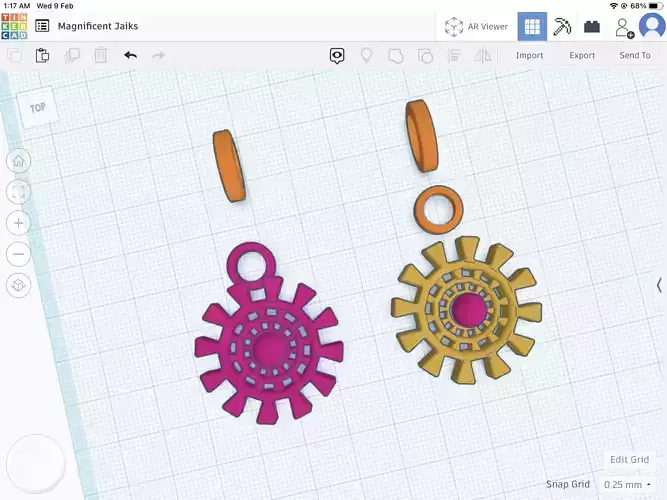Open the Tinkercad logo home link
The height and width of the screenshot is (500, 667).
pyautogui.click(x=14, y=26)
